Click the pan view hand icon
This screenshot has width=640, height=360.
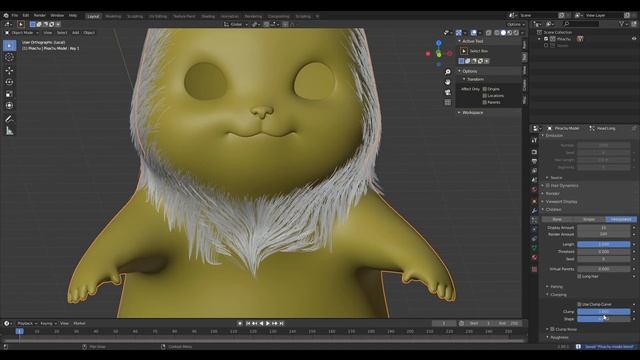point(448,82)
